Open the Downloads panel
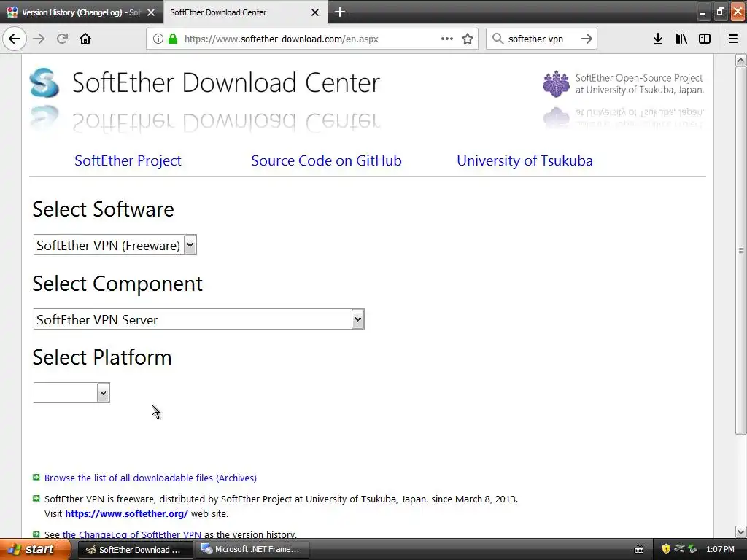The width and height of the screenshot is (747, 560). pyautogui.click(x=658, y=39)
